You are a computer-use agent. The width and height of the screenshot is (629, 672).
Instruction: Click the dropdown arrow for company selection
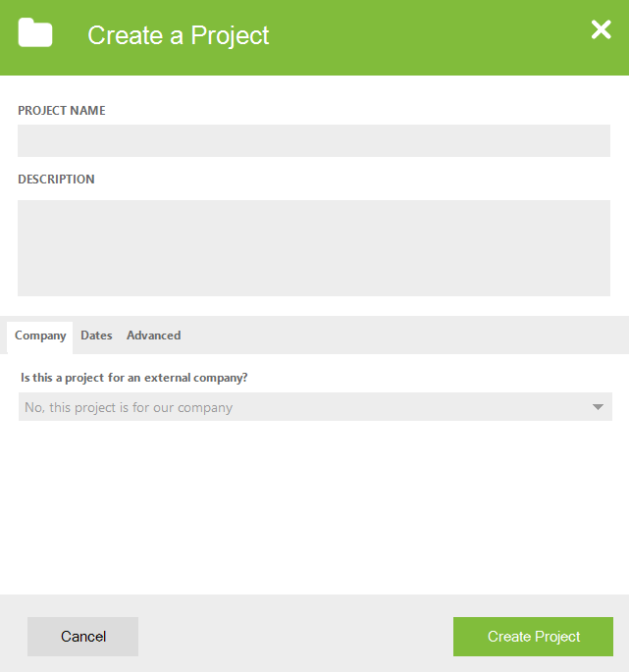(598, 407)
